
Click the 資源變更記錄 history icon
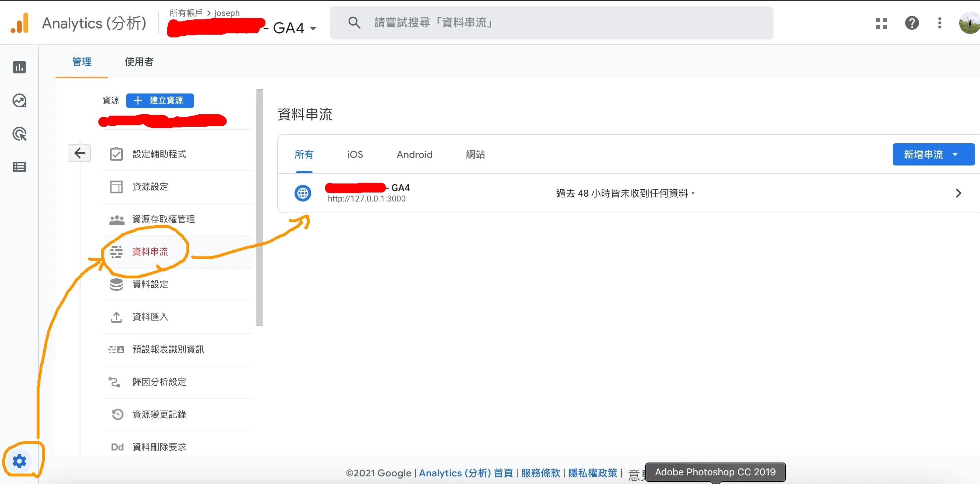click(x=117, y=414)
